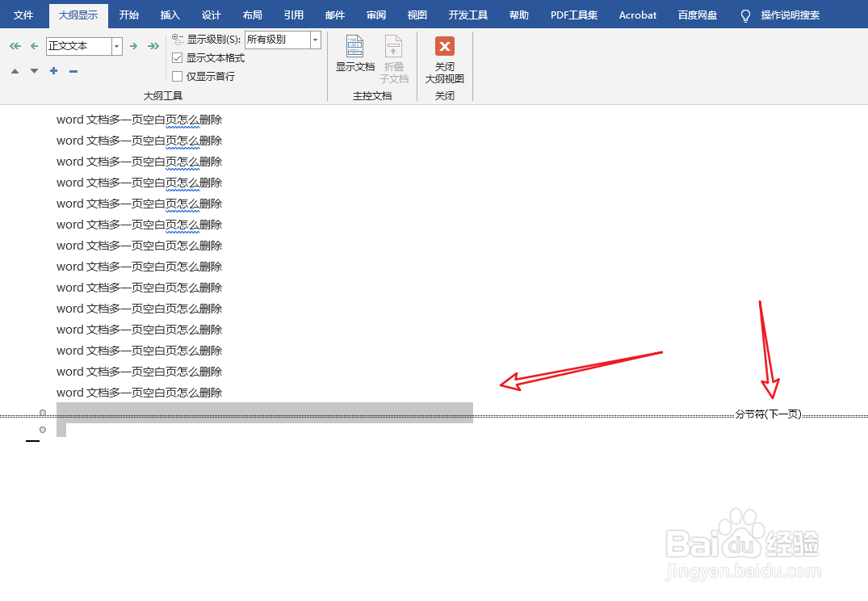The width and height of the screenshot is (868, 601).
Task: Switch to the PDF工具集 tab
Action: (x=574, y=15)
